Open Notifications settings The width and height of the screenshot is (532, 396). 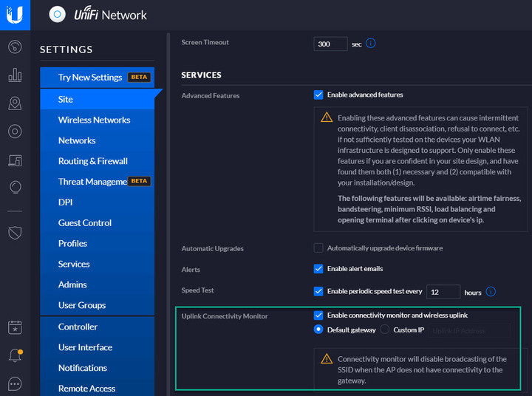click(x=98, y=368)
